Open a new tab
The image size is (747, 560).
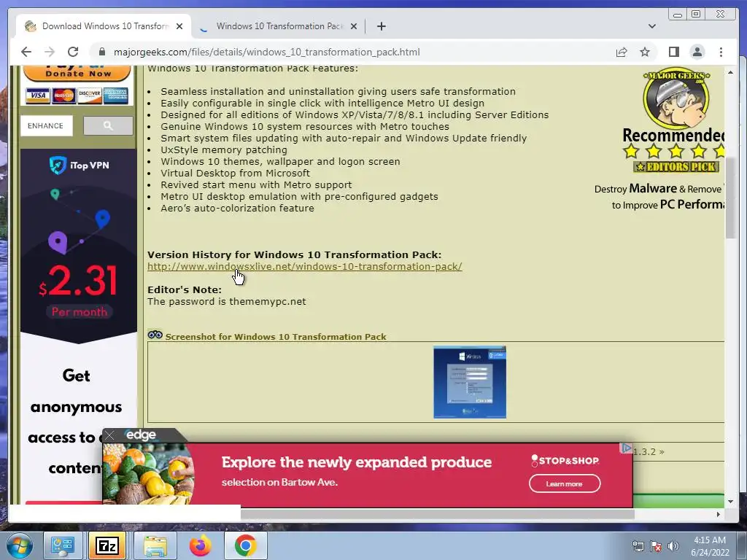[x=381, y=26]
